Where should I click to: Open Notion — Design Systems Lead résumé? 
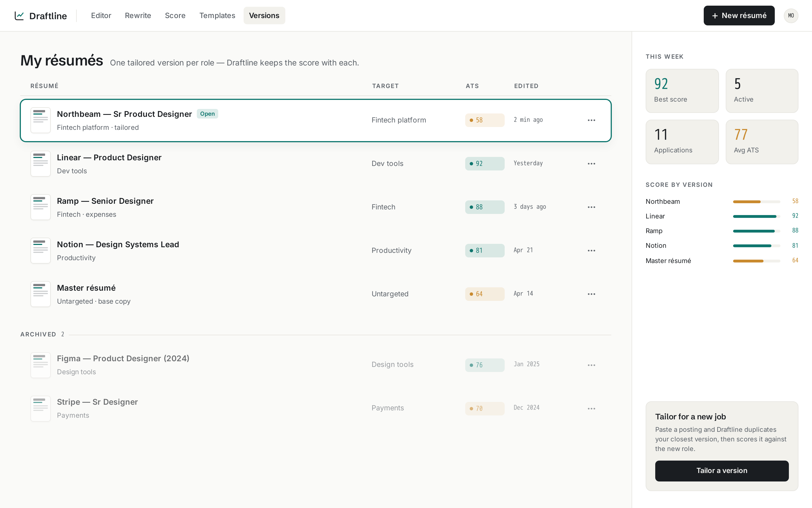[x=118, y=245]
